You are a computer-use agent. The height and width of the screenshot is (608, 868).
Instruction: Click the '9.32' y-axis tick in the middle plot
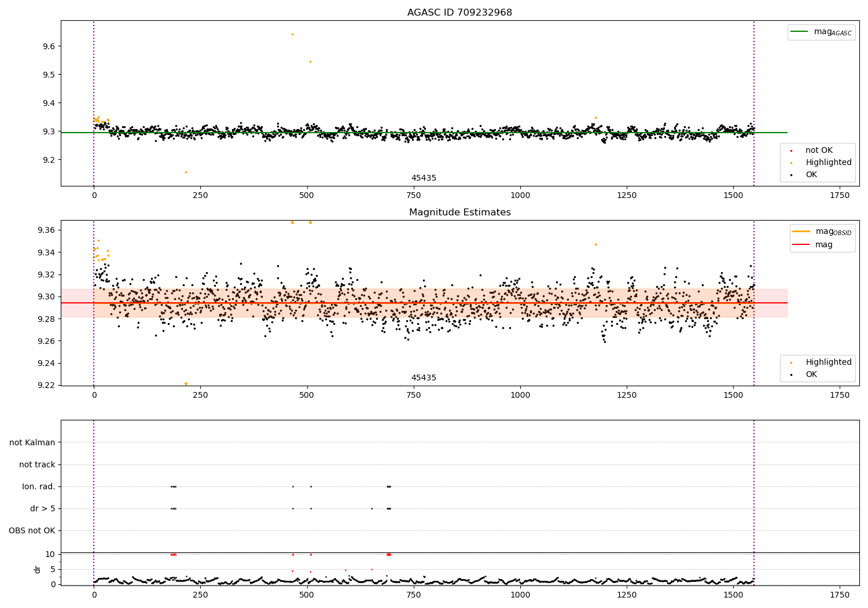pyautogui.click(x=46, y=274)
